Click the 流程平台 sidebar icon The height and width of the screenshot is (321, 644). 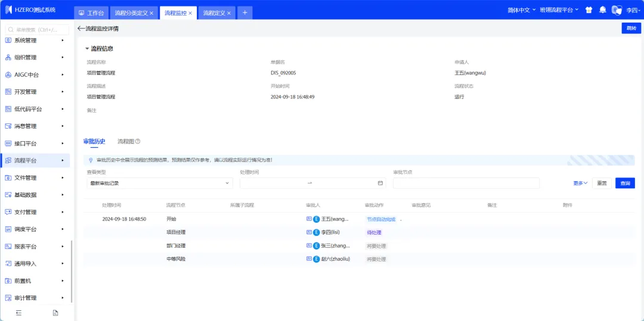tap(8, 161)
